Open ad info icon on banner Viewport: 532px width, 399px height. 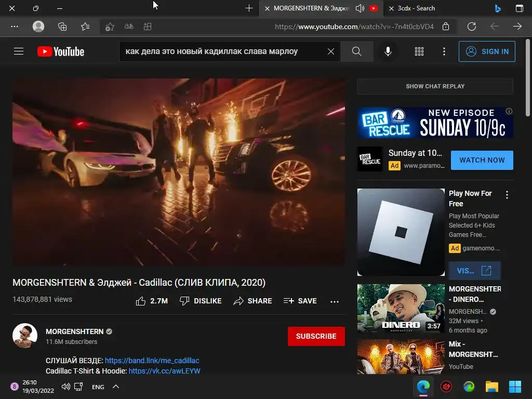coord(509,111)
